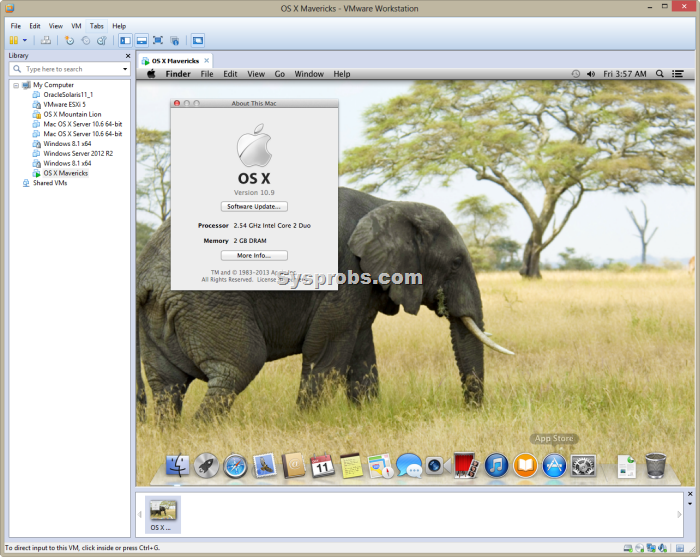Click the OS X VM thumbnail

tap(163, 514)
